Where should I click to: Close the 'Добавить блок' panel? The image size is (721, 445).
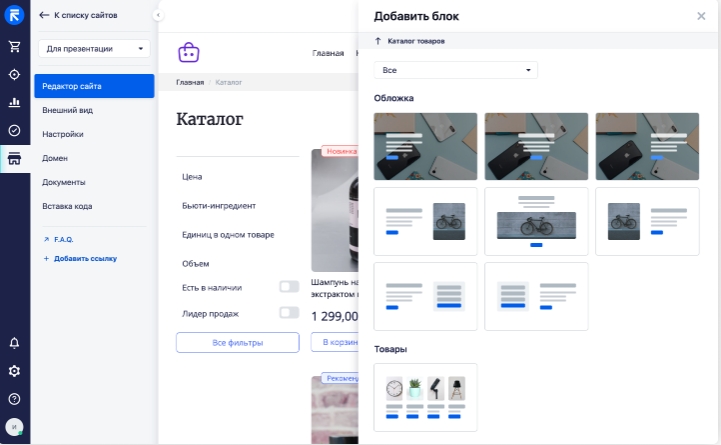701,16
